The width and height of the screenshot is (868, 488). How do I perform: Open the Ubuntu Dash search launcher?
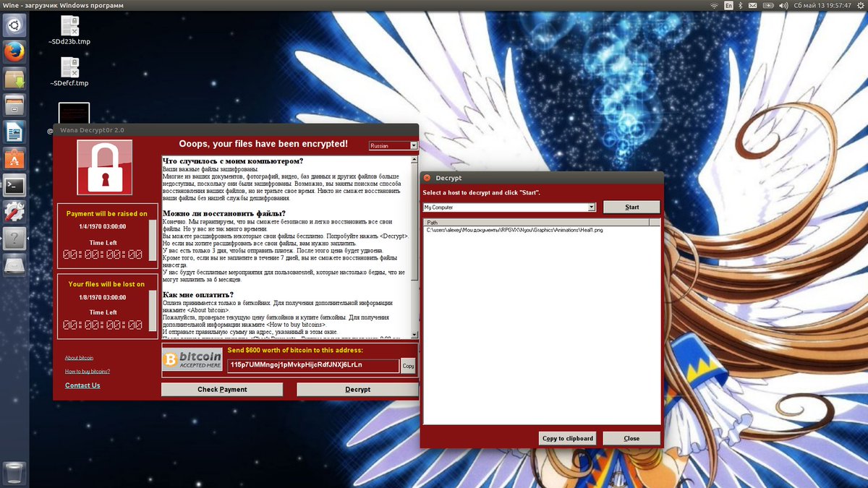pyautogui.click(x=14, y=27)
